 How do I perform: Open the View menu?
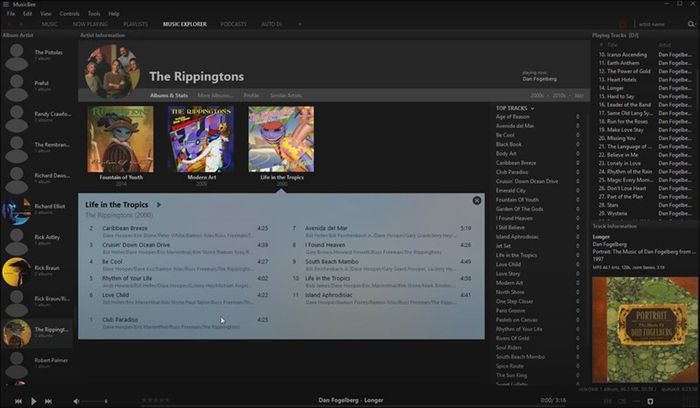click(x=46, y=13)
